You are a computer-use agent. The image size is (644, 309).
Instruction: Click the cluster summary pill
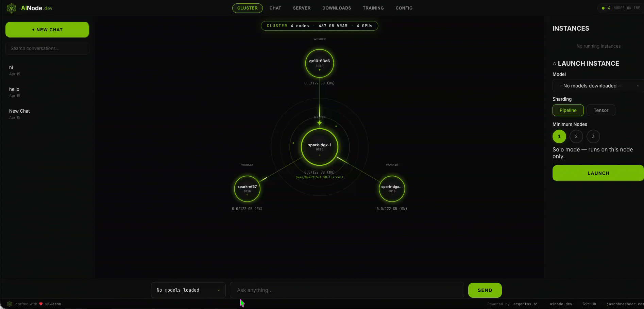pyautogui.click(x=320, y=26)
